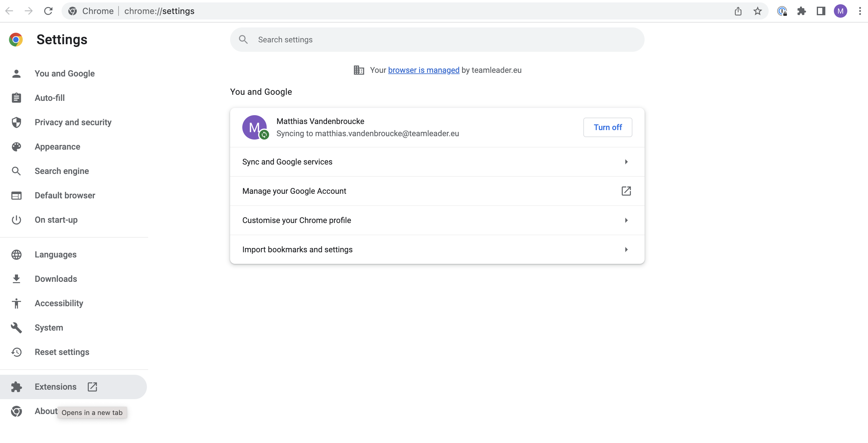Viewport: 868px width, 443px height.
Task: Click the System wrench icon
Action: pyautogui.click(x=16, y=328)
